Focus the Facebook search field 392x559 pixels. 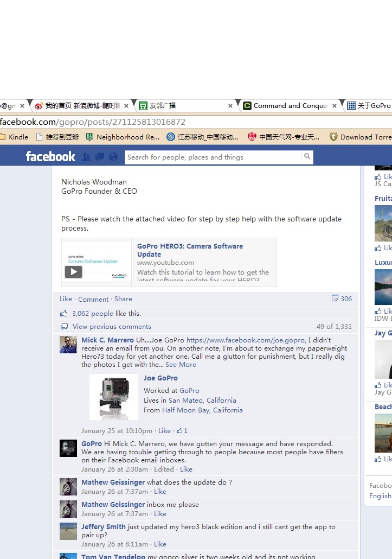pos(213,157)
